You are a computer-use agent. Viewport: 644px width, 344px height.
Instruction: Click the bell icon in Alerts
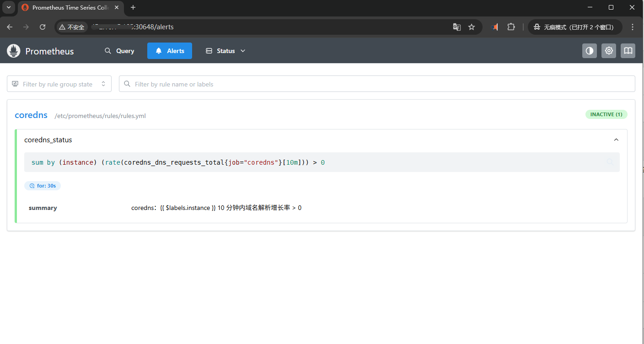(x=159, y=51)
